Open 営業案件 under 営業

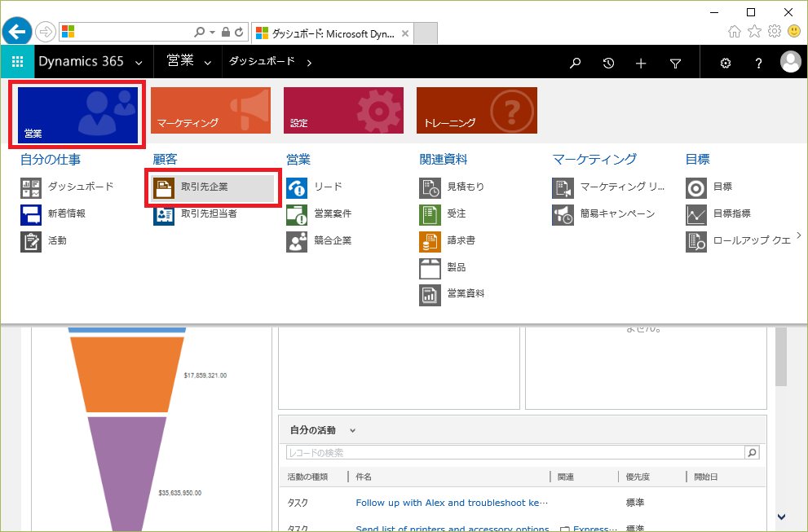tap(319, 213)
